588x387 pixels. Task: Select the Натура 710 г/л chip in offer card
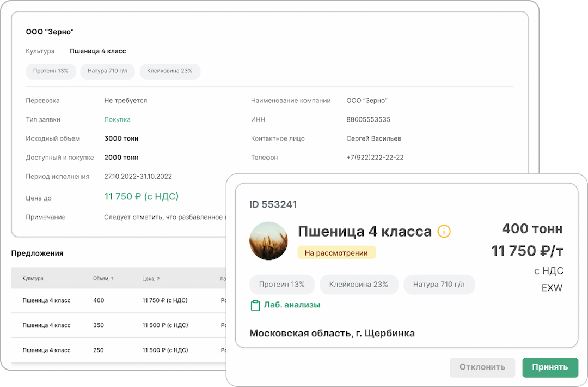(438, 285)
